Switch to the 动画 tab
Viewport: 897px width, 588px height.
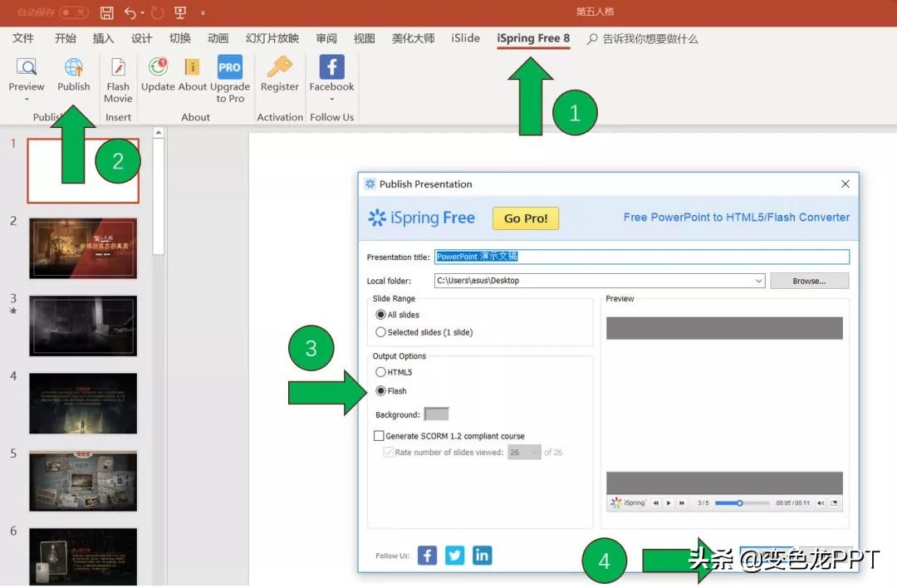pos(218,38)
